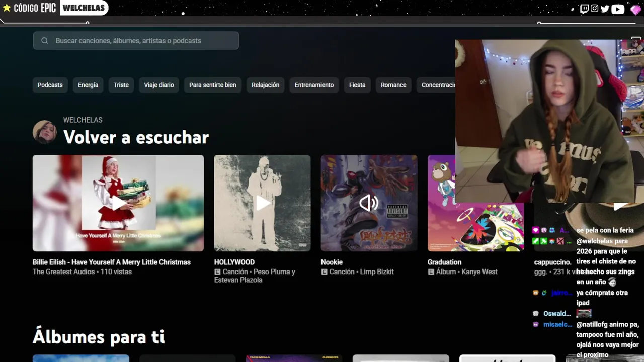Pick the Entrenamiento chip

click(x=314, y=85)
